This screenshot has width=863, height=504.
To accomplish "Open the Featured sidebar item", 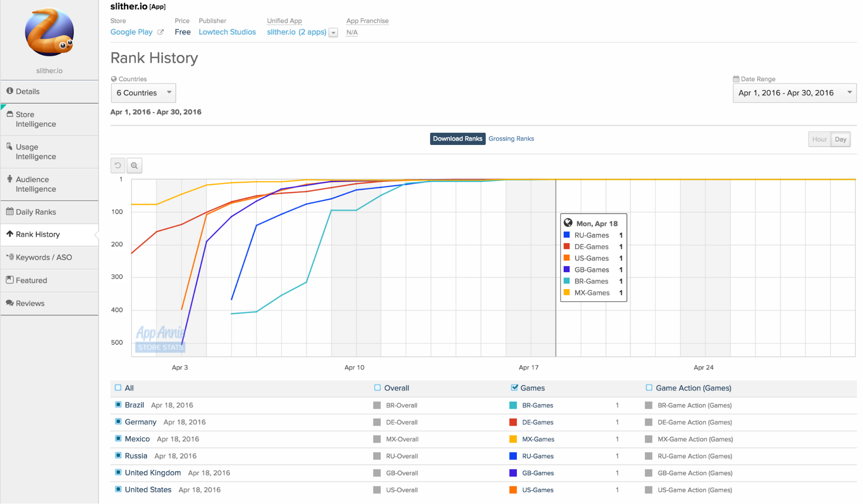I will tap(49, 280).
